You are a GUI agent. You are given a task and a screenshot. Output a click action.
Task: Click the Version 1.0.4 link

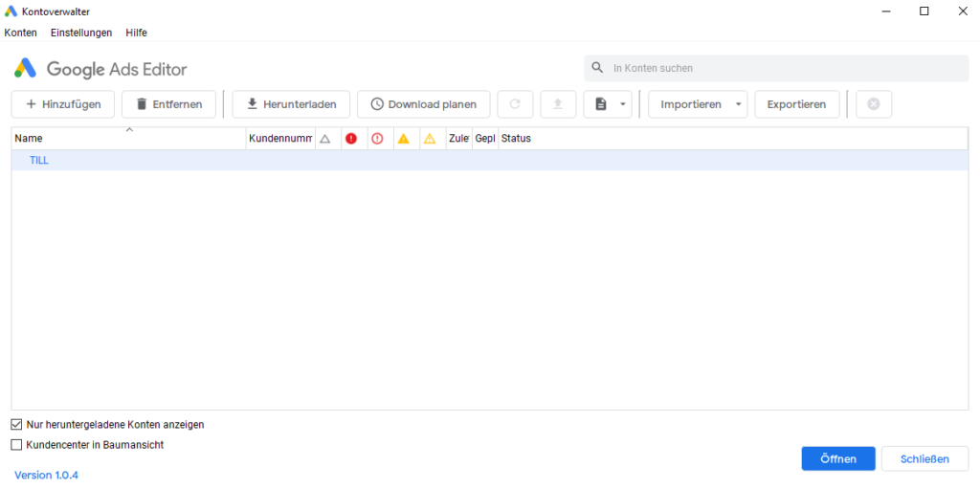click(x=46, y=476)
